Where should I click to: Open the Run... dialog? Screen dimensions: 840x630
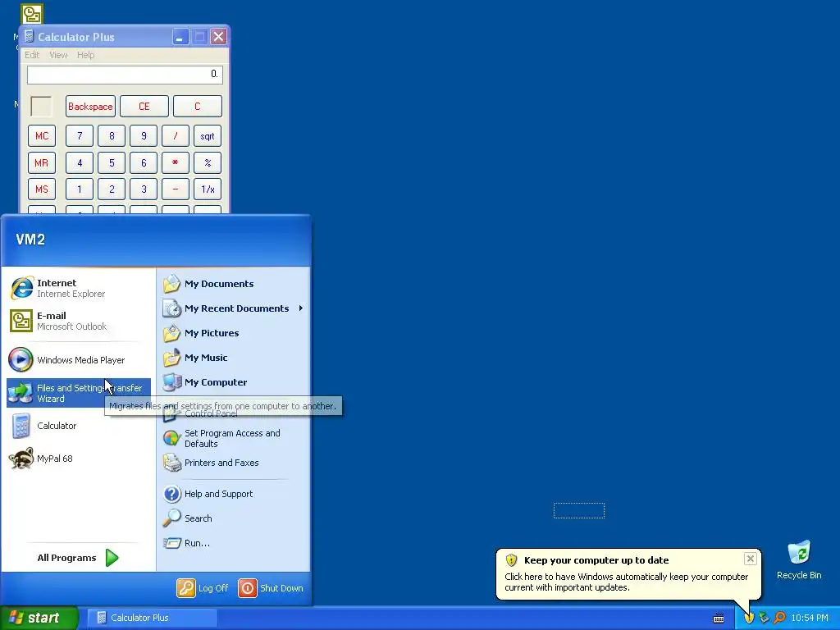(234, 543)
